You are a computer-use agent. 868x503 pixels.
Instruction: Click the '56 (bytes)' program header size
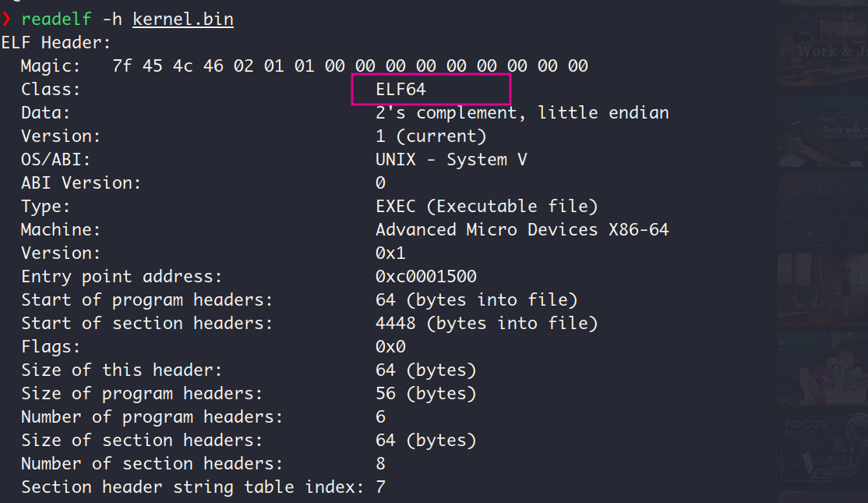click(425, 393)
